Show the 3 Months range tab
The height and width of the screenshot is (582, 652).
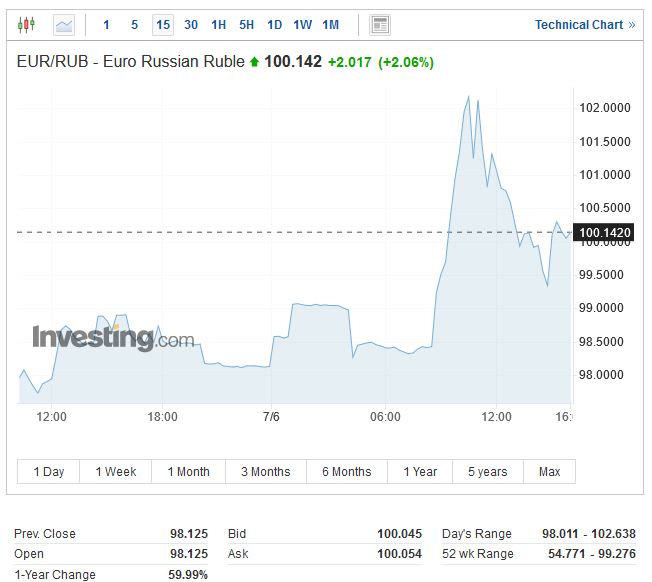point(266,471)
